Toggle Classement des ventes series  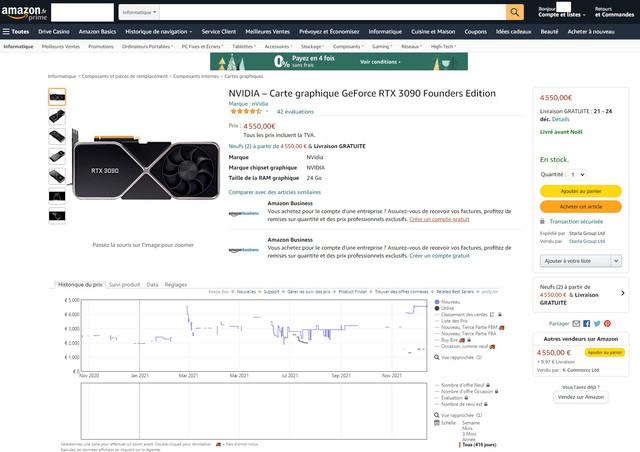click(x=461, y=314)
